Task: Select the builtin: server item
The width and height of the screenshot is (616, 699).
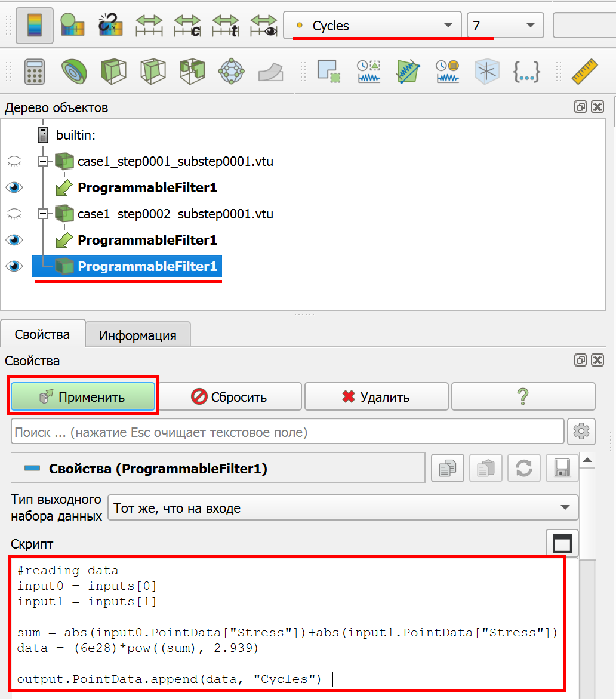Action: pyautogui.click(x=76, y=135)
